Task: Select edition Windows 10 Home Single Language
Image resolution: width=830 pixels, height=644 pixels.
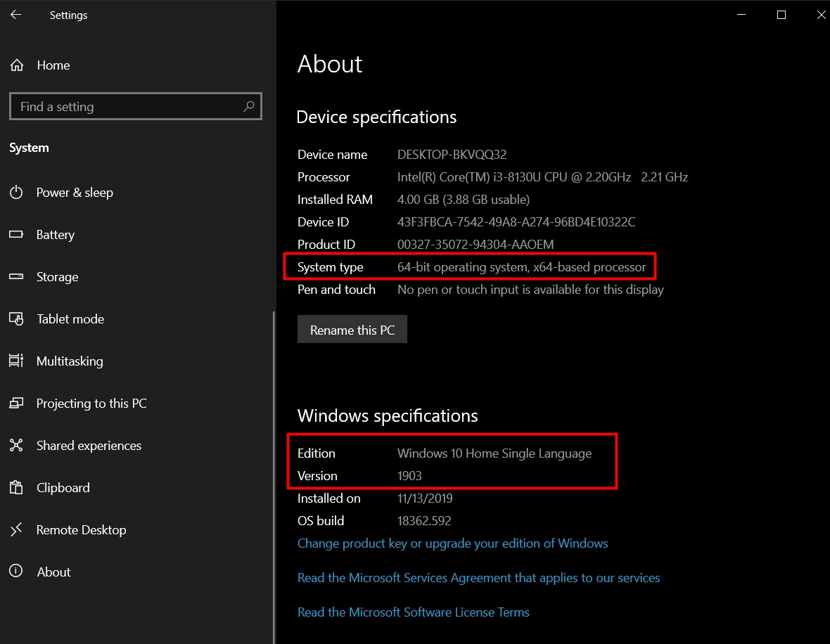Action: (494, 453)
